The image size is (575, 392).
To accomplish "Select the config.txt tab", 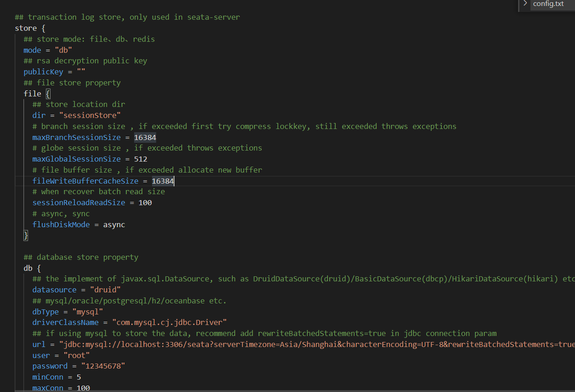I will (x=548, y=4).
